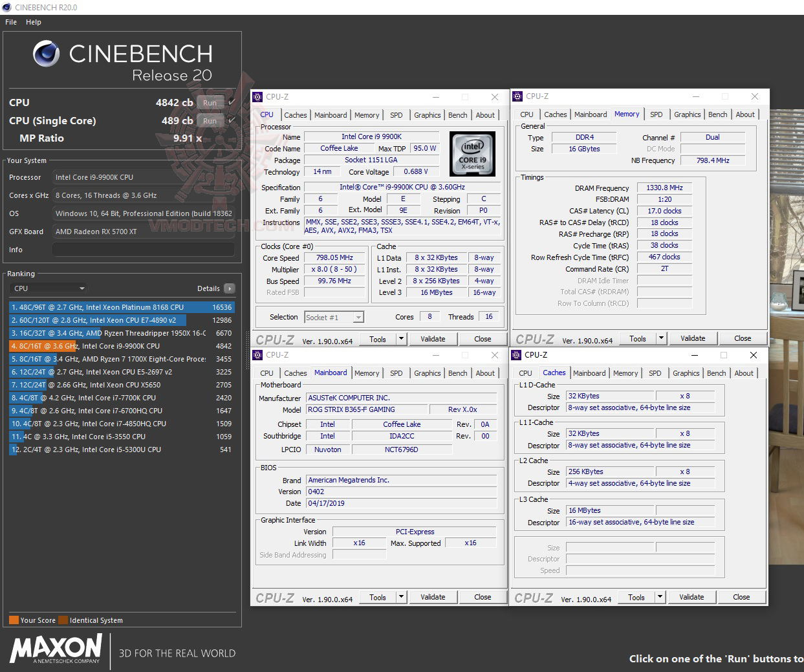Switch to Mainboard tab in the CPU-Z CPU window
Screen dimensions: 804x672
331,115
